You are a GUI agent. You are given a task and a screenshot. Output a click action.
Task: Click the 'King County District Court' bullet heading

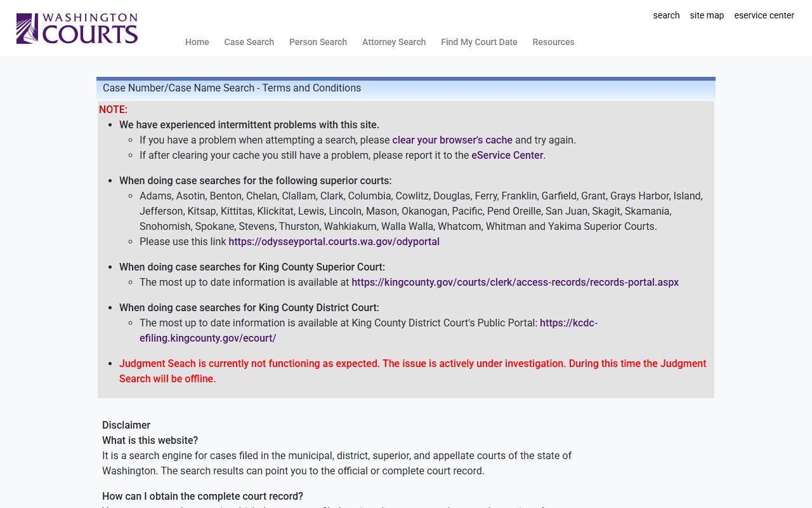pos(249,307)
